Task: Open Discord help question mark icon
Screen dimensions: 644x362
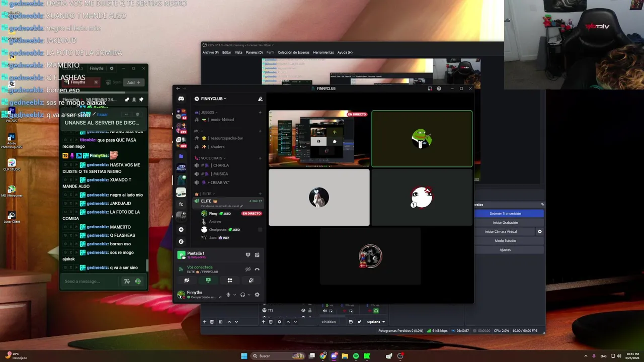Action: [439, 88]
